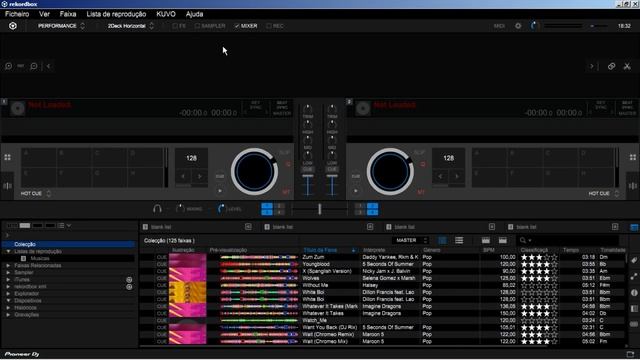Expand the Gravações tree node
The image size is (640, 360).
(x=8, y=315)
